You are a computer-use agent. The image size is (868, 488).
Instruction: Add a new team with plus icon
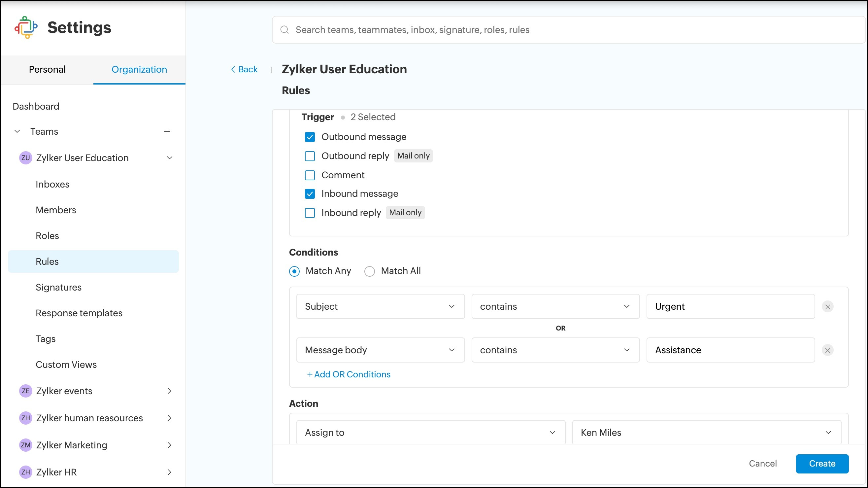point(167,131)
